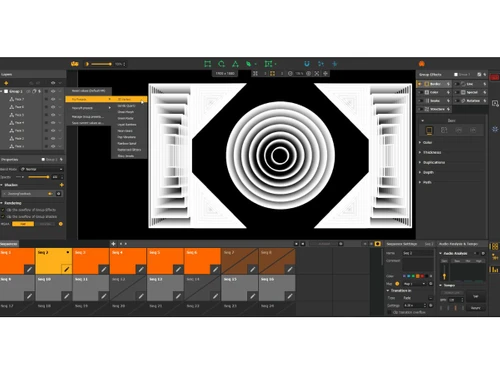The height and width of the screenshot is (375, 500).
Task: Open the Blend Mode Normal dropdown
Action: [41, 169]
